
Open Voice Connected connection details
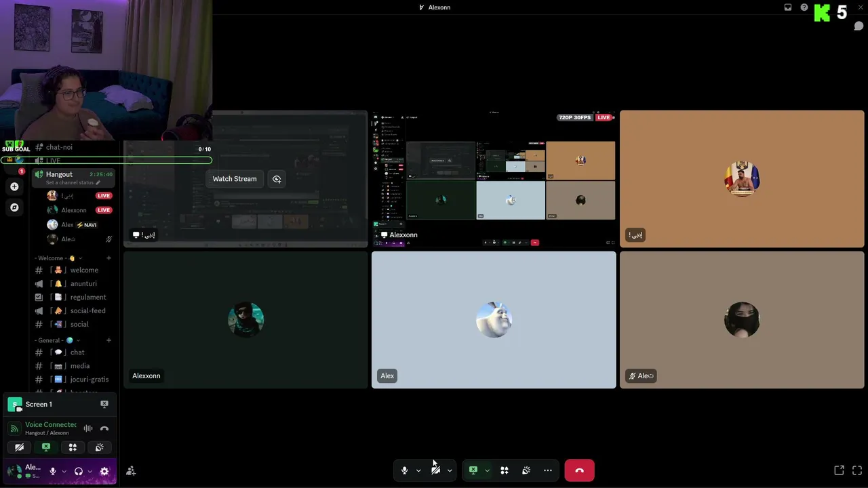51,425
